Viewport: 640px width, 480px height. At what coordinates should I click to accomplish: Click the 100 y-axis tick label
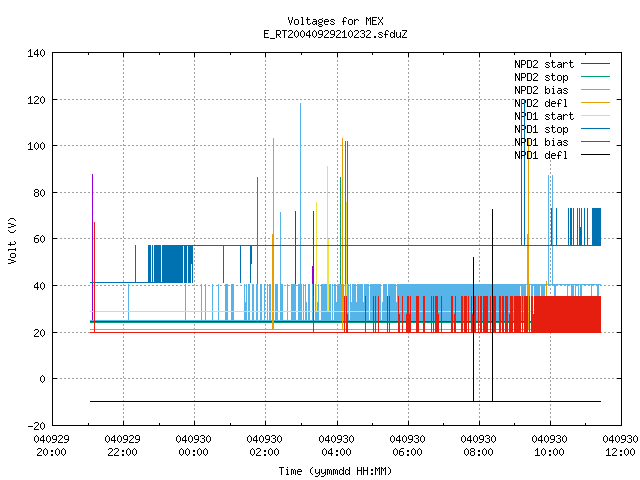click(x=36, y=146)
